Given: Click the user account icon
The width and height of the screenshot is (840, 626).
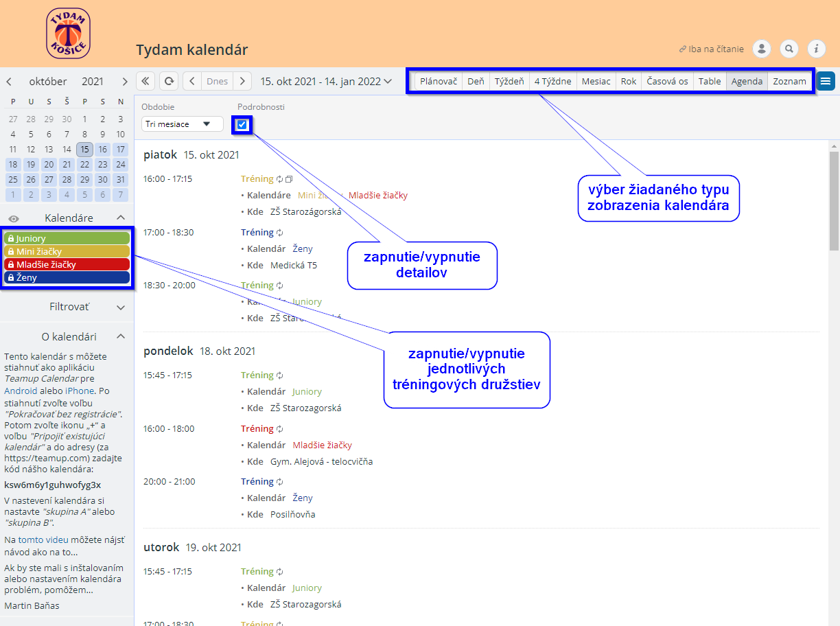Looking at the screenshot, I should (x=762, y=49).
